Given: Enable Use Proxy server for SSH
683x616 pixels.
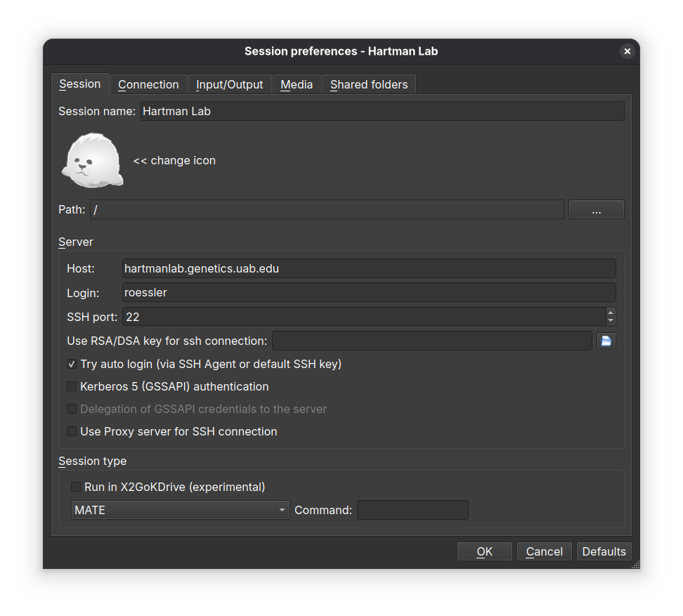Looking at the screenshot, I should click(x=72, y=431).
